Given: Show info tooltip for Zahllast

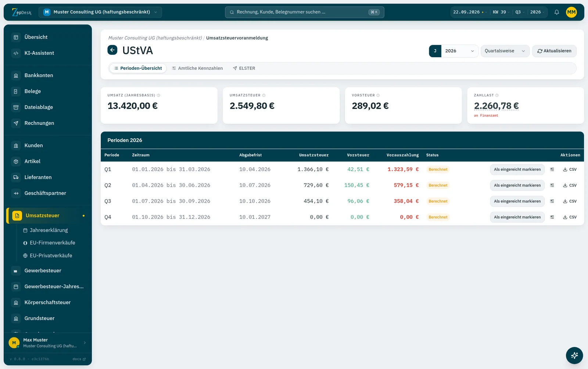Looking at the screenshot, I should pyautogui.click(x=497, y=95).
